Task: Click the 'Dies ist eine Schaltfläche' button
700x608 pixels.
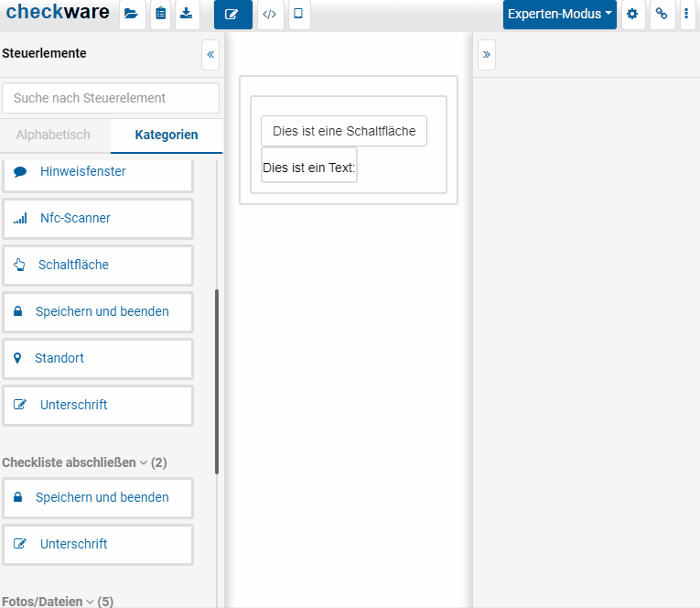Action: pos(343,131)
